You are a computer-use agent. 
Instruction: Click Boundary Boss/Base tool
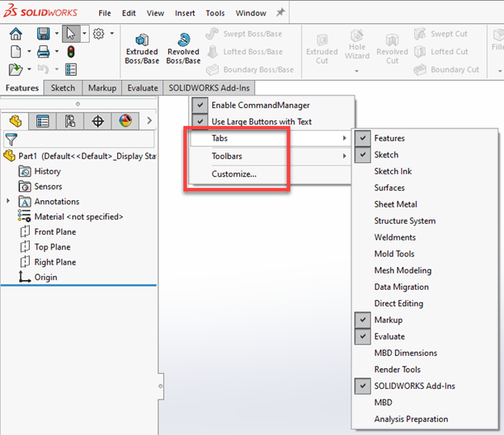[250, 69]
